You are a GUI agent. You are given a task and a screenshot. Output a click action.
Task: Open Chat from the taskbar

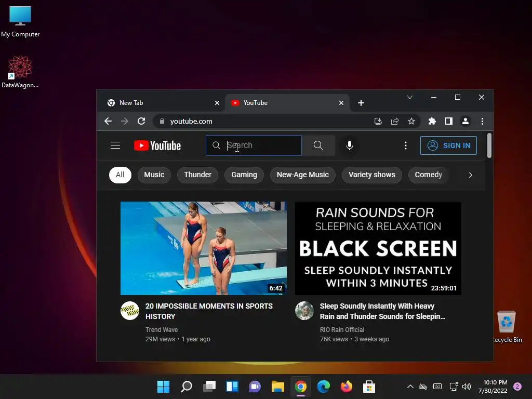click(255, 387)
